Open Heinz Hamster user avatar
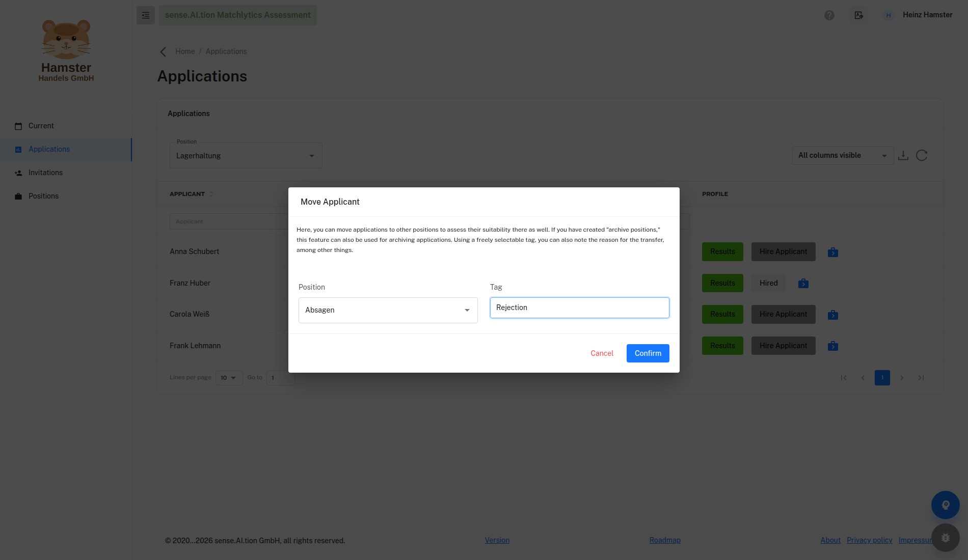This screenshot has height=560, width=968. click(889, 15)
